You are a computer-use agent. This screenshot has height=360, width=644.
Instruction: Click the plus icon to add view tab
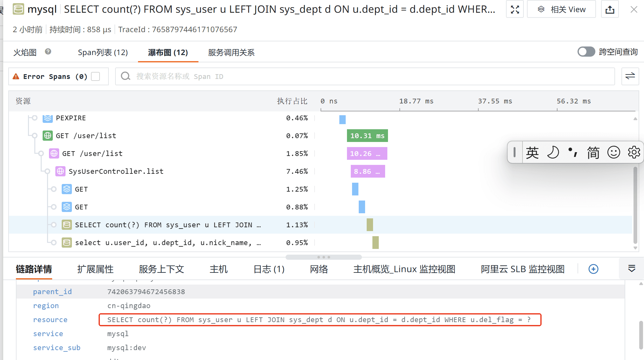[593, 269]
